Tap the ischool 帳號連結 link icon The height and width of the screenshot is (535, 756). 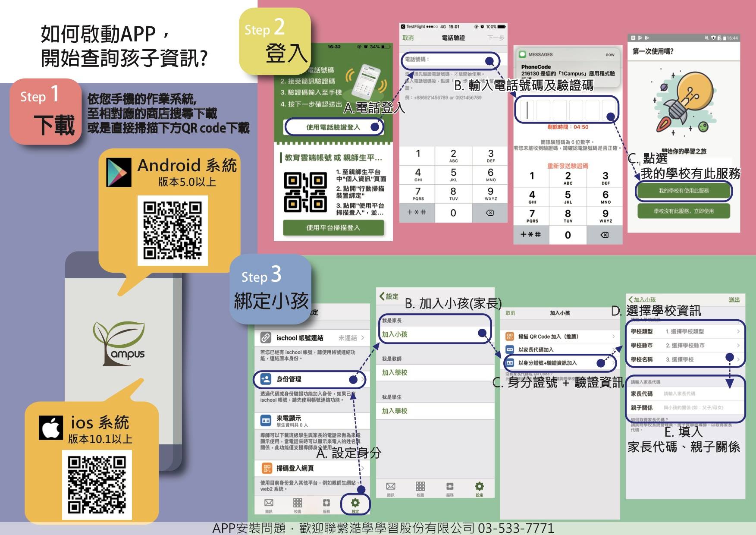[266, 337]
